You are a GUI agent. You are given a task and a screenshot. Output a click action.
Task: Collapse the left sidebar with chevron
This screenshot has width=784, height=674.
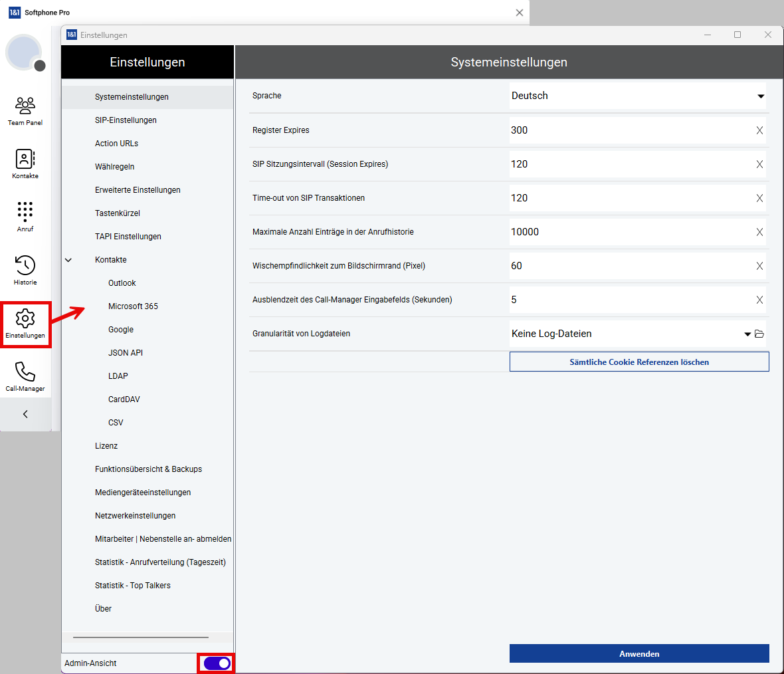[x=25, y=414]
